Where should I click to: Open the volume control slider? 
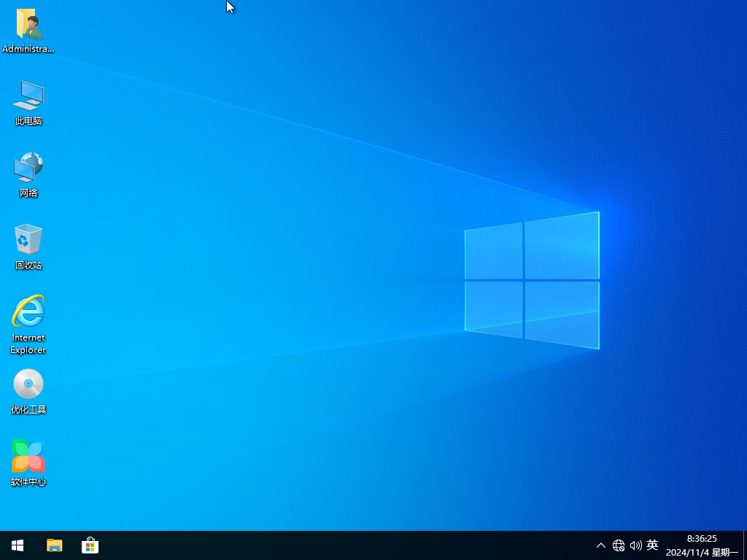tap(635, 545)
